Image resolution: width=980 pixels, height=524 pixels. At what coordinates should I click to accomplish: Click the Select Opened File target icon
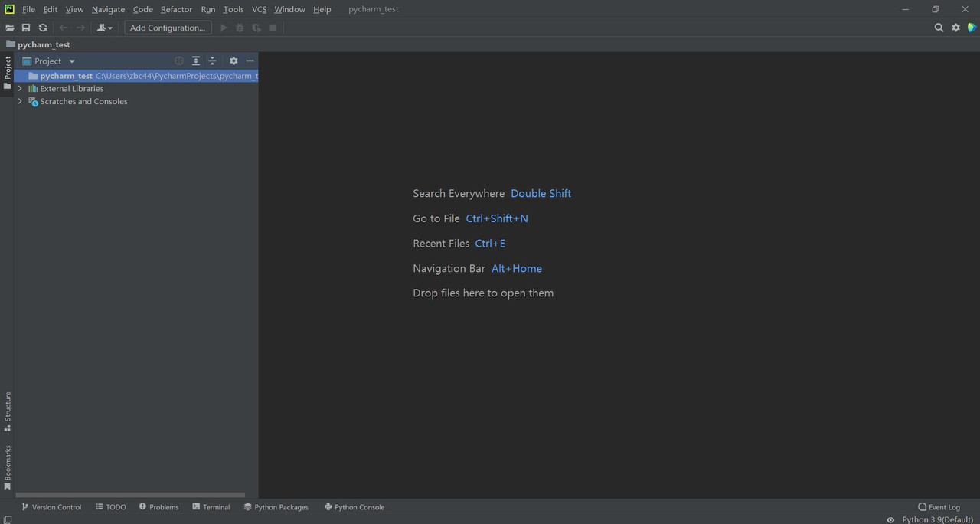pyautogui.click(x=179, y=61)
